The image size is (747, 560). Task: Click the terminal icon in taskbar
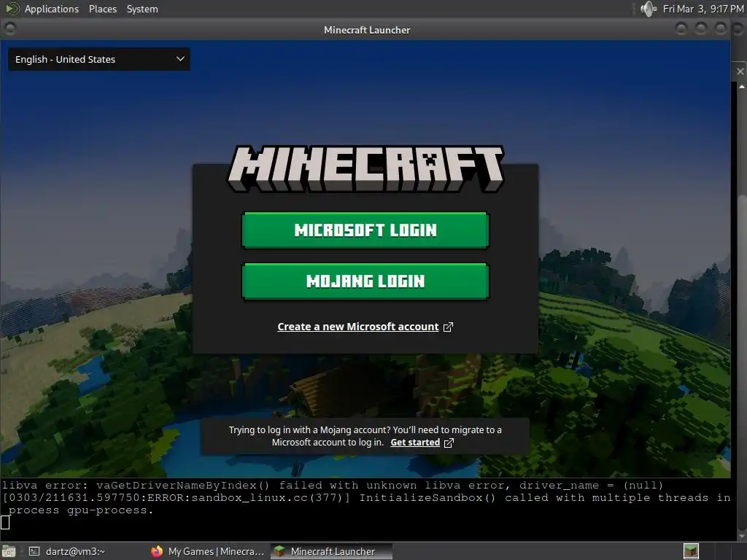(x=34, y=551)
